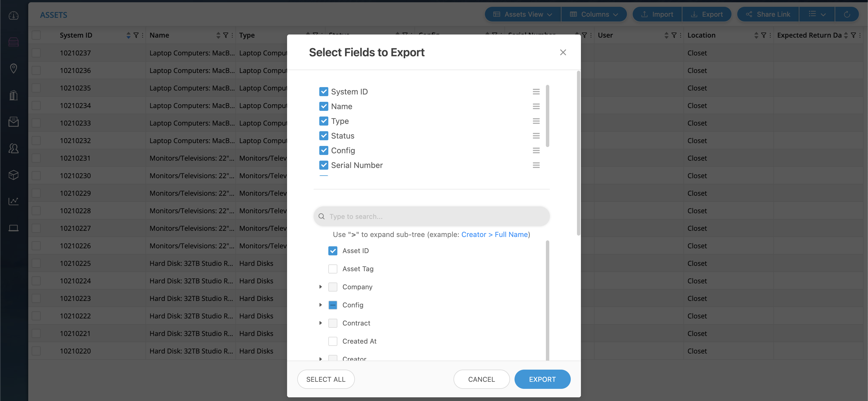The image size is (868, 401).
Task: Select the Users people icon in sidebar
Action: pyautogui.click(x=14, y=148)
